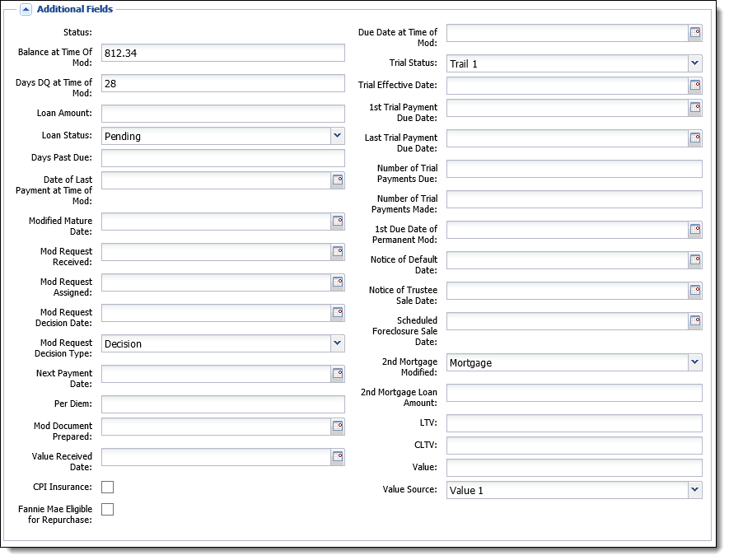Click the Next Payment Date text box
Image resolution: width=729 pixels, height=560 pixels.
tap(216, 374)
